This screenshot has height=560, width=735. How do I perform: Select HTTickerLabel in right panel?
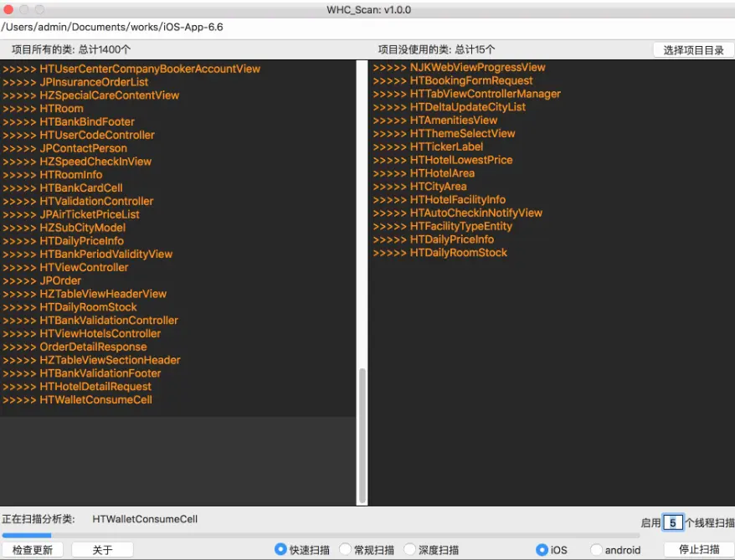[x=447, y=146]
